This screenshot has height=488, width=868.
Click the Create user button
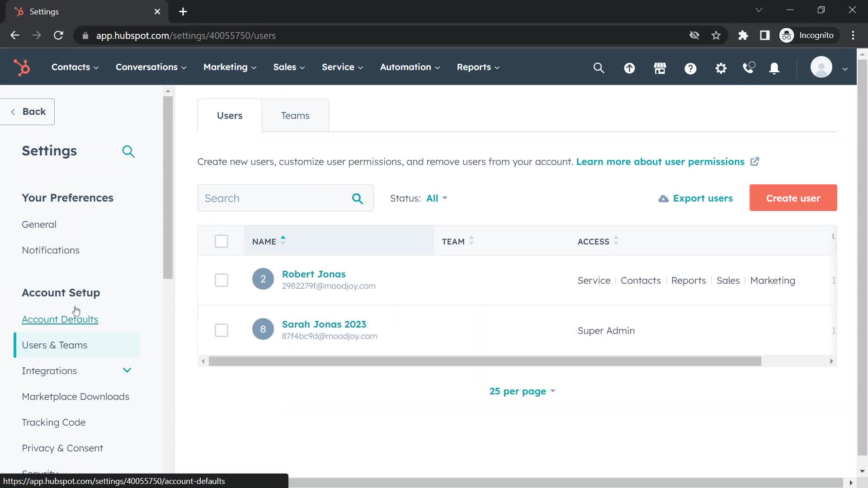(x=793, y=198)
